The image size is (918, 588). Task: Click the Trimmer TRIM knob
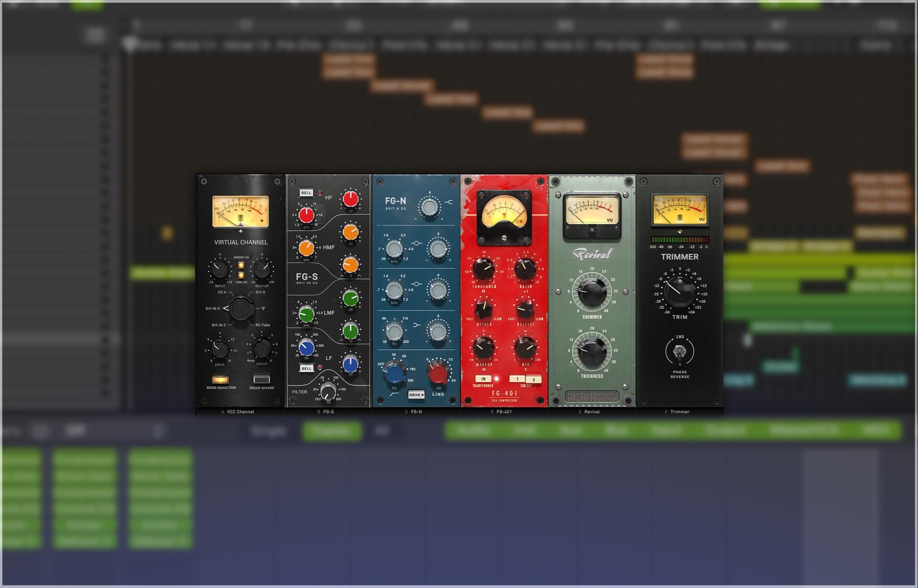coord(679,292)
